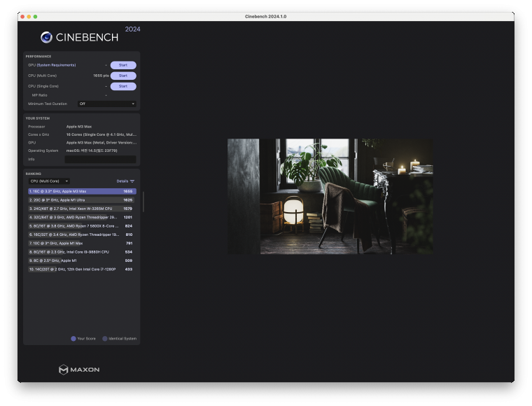Select the Apple M1 Ultra ranking row
The width and height of the screenshot is (532, 406).
(82, 200)
